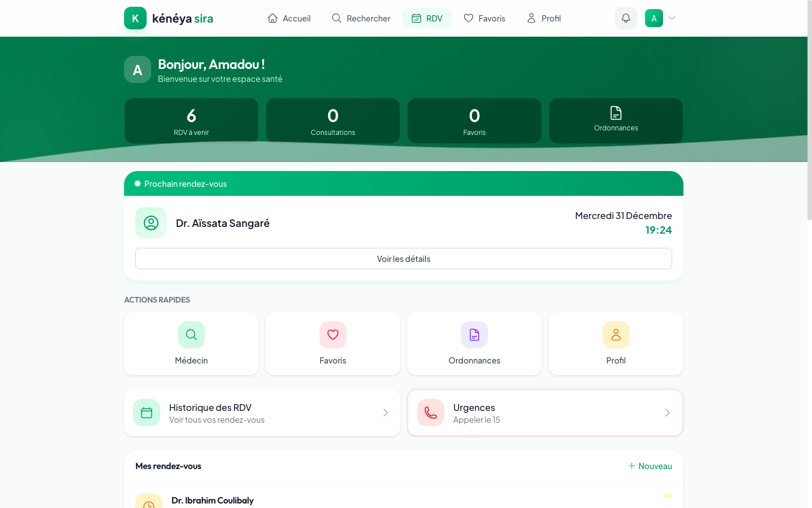Viewport: 812px width, 508px height.
Task: Click the Favoris quick action label
Action: tap(333, 360)
